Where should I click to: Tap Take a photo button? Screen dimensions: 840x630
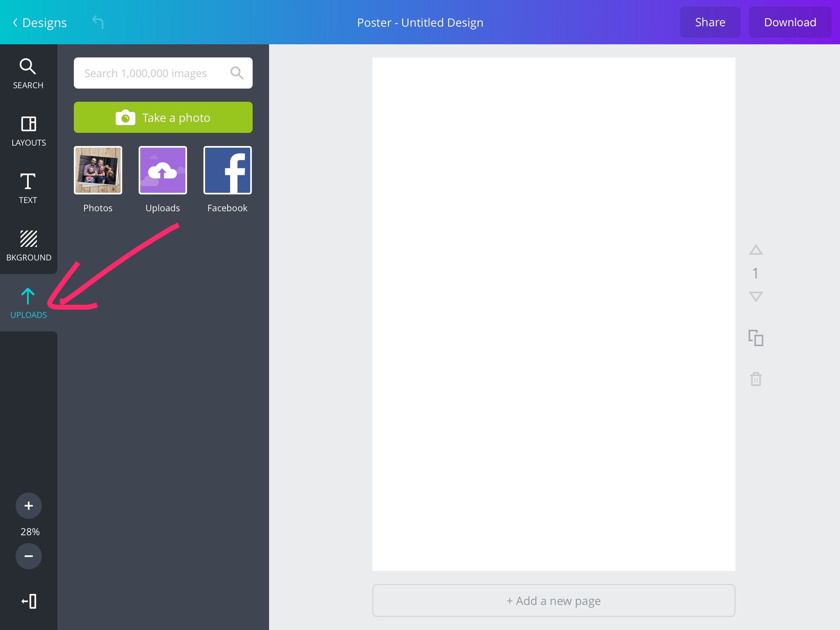(163, 117)
